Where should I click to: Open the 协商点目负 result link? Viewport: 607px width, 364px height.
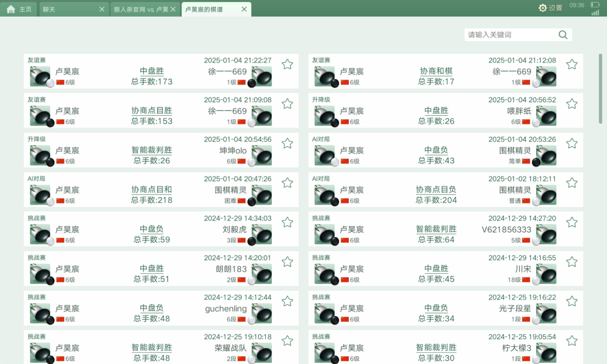click(436, 190)
